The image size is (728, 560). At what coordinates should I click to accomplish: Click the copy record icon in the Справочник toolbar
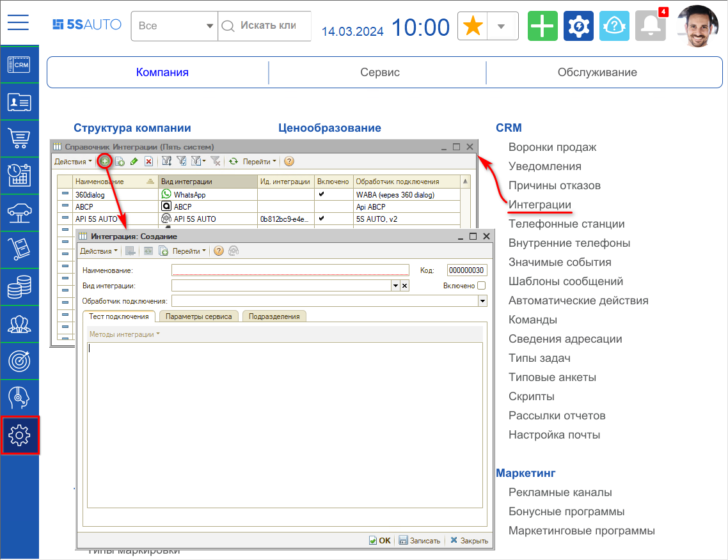click(120, 162)
